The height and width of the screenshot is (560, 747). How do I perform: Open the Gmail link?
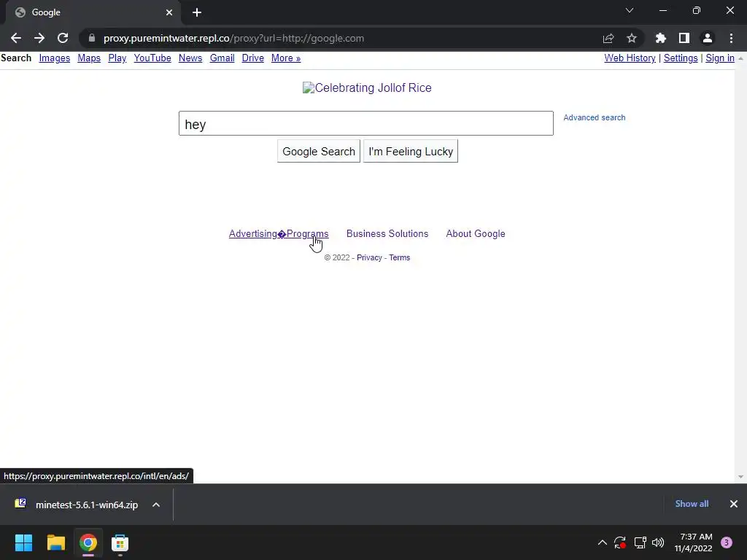click(222, 58)
